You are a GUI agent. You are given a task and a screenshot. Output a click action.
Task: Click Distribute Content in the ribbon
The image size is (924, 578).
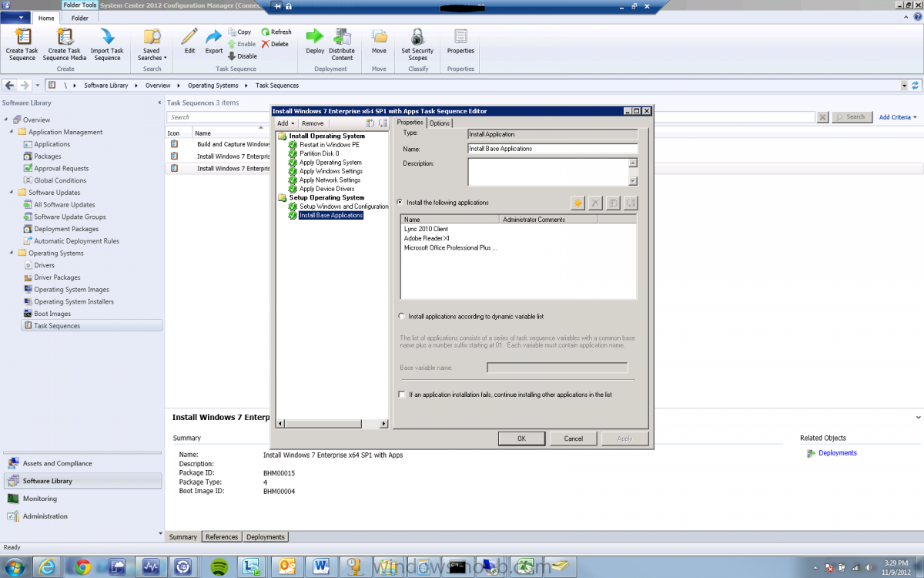[342, 45]
